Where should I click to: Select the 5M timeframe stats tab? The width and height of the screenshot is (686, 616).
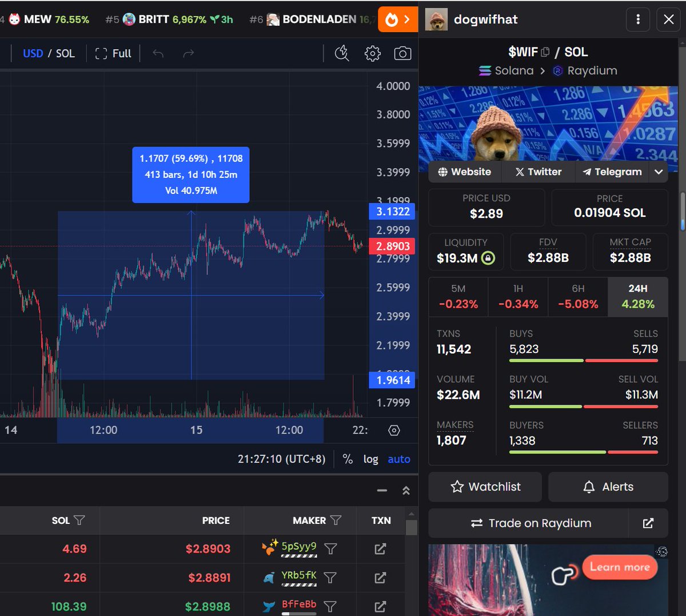[x=458, y=297]
